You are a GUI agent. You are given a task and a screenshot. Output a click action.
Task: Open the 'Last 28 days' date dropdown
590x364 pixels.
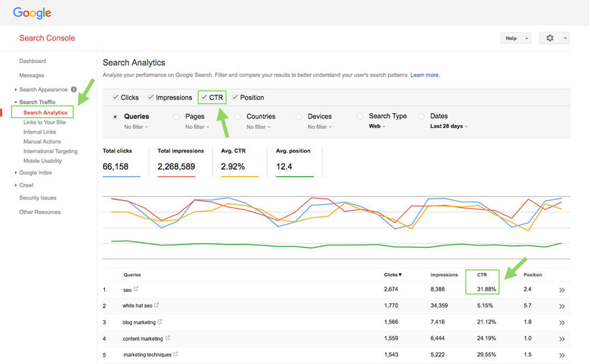(449, 126)
